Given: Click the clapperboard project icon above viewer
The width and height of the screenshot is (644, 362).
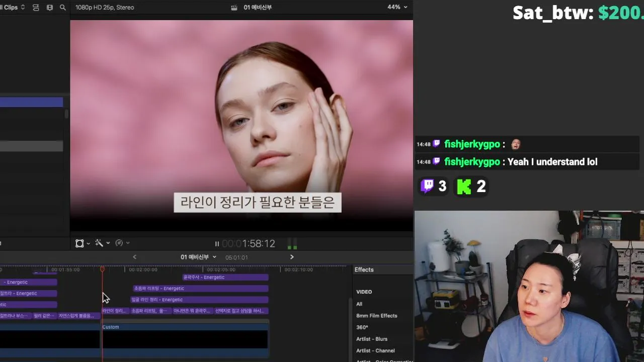Looking at the screenshot, I should 234,8.
